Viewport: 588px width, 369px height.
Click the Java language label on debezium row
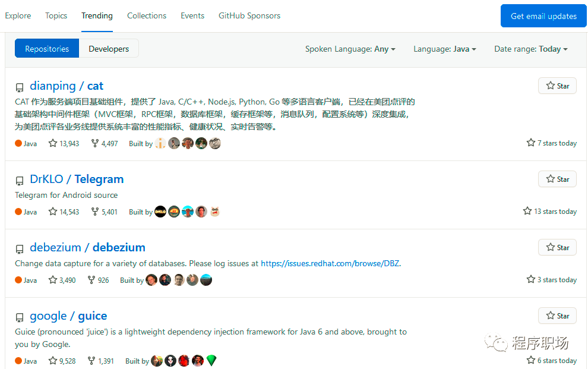[26, 280]
